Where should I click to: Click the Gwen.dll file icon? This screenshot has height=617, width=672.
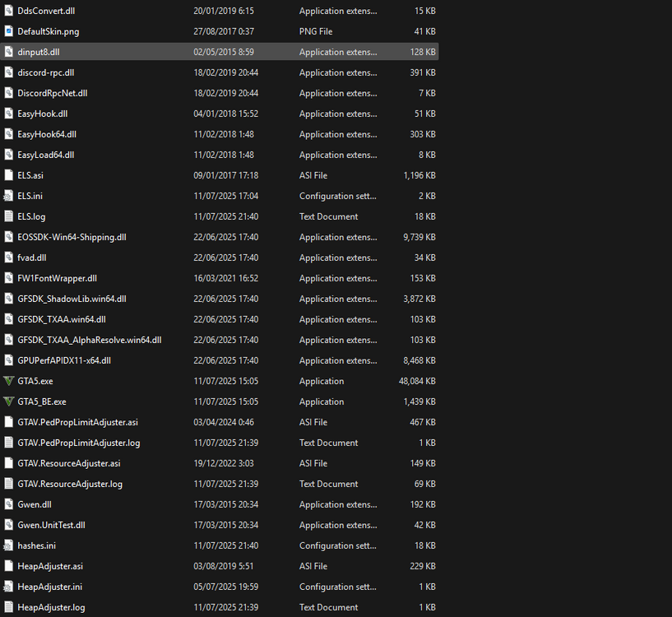click(x=9, y=504)
